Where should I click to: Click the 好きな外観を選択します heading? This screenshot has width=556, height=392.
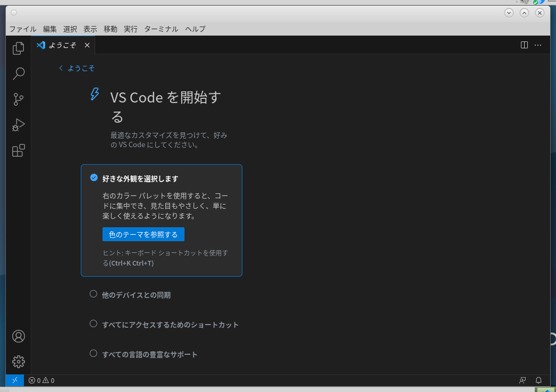click(140, 178)
